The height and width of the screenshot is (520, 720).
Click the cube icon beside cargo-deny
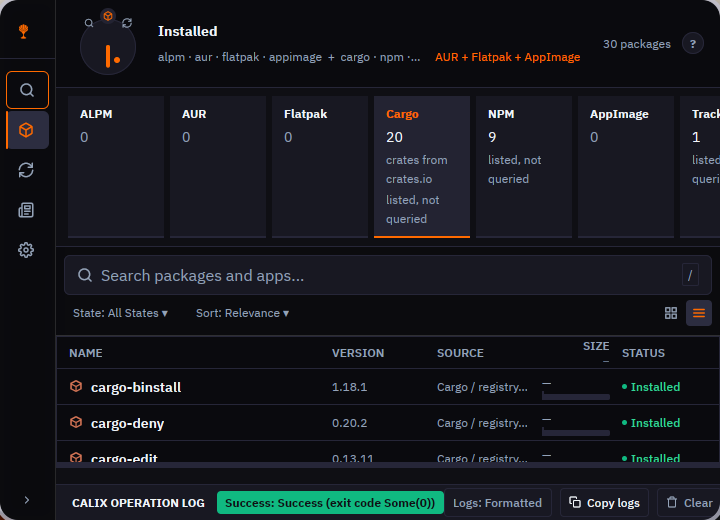pos(76,422)
